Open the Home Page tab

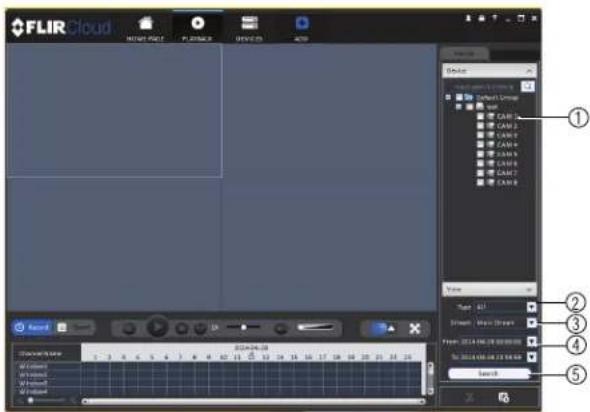pyautogui.click(x=145, y=28)
